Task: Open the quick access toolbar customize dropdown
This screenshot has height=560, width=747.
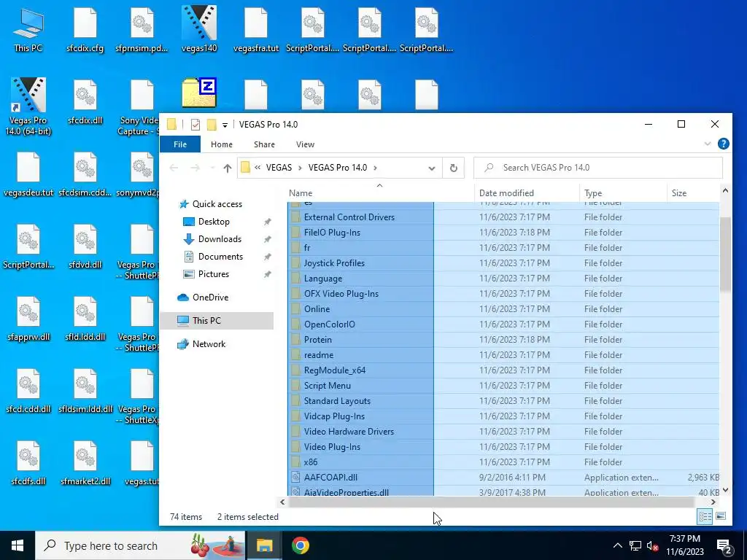Action: coord(225,125)
